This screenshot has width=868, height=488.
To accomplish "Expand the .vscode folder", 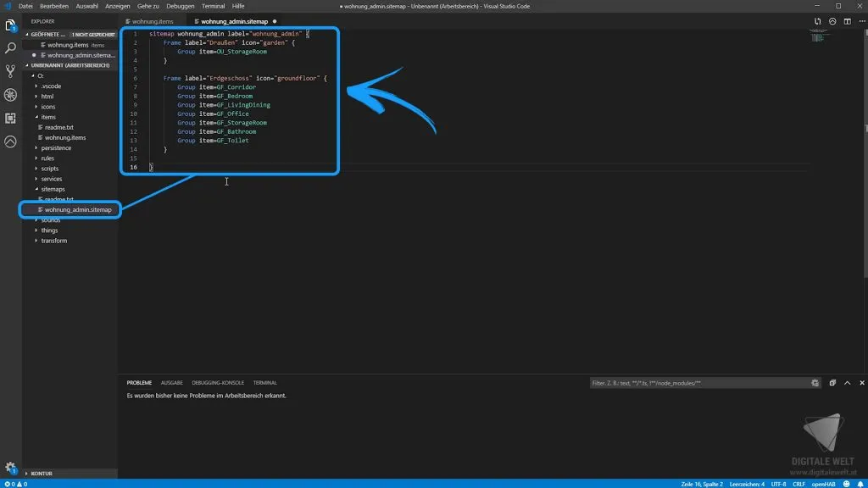I will click(51, 86).
